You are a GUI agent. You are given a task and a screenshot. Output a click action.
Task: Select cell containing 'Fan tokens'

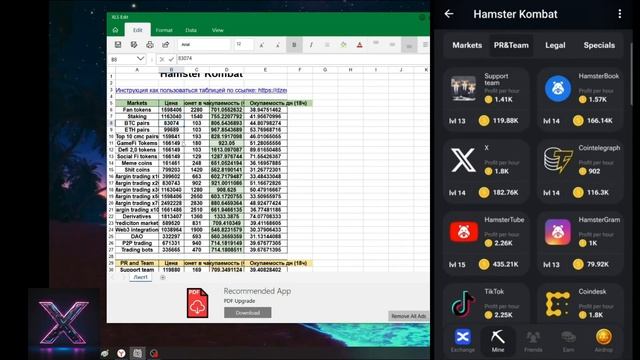click(137, 110)
